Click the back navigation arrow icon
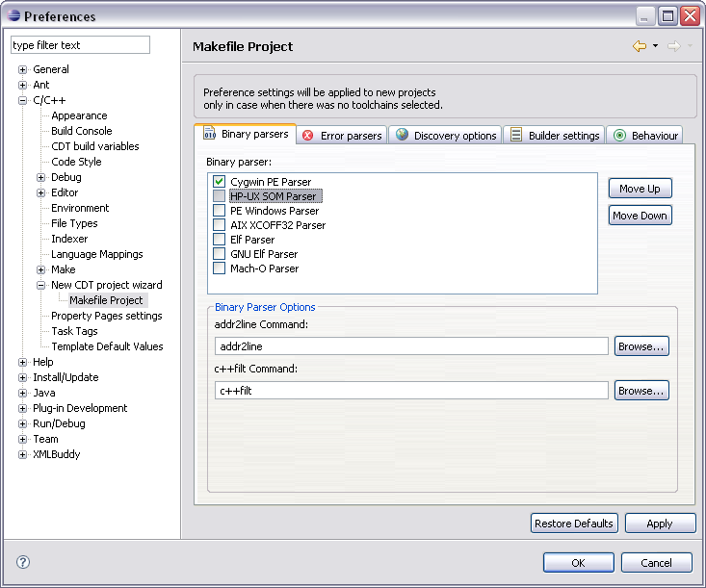 639,46
